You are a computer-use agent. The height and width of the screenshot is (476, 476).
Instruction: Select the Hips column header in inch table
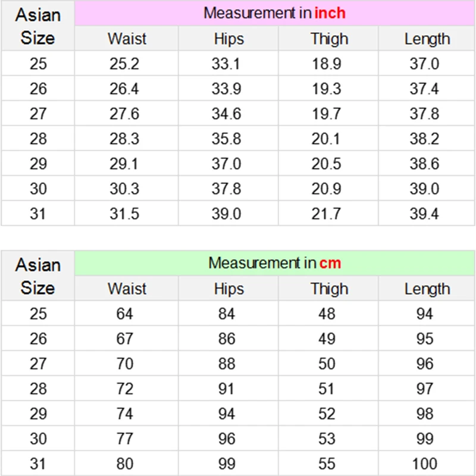pos(228,39)
